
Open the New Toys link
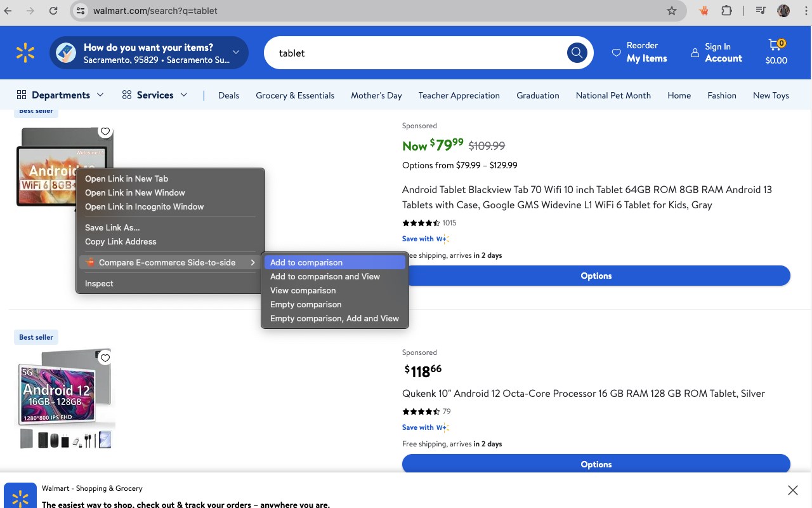(771, 95)
